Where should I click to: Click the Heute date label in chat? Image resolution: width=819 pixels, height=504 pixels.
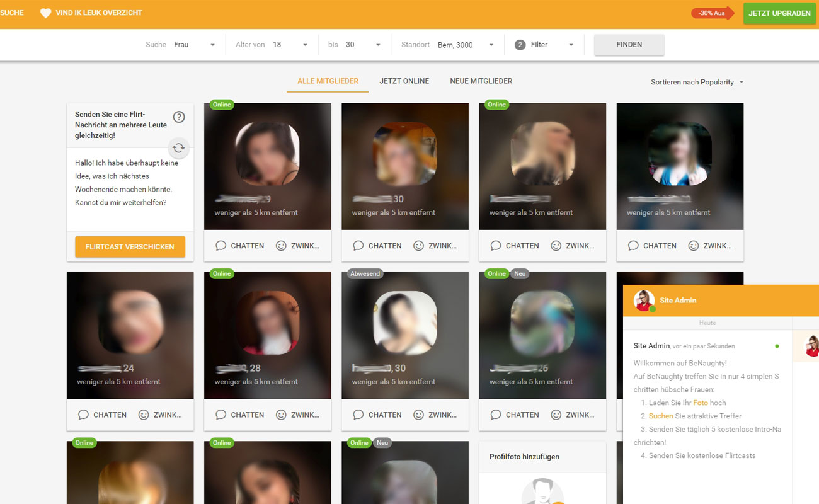click(707, 323)
